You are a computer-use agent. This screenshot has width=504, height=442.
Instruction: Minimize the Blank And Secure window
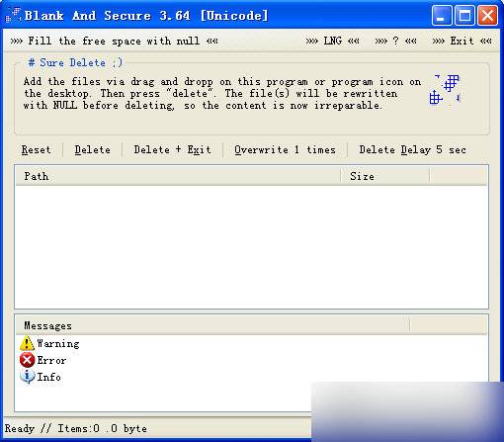442,15
